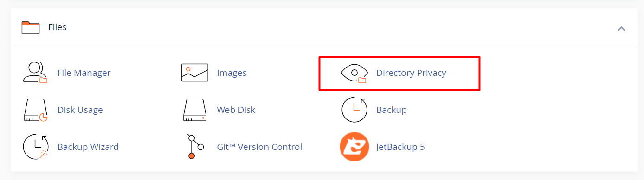644x180 pixels.
Task: Open the File Manager icon
Action: coord(36,73)
